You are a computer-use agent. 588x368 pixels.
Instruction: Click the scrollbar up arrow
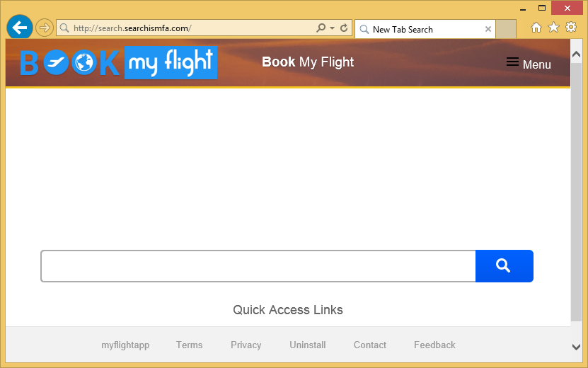(x=577, y=54)
